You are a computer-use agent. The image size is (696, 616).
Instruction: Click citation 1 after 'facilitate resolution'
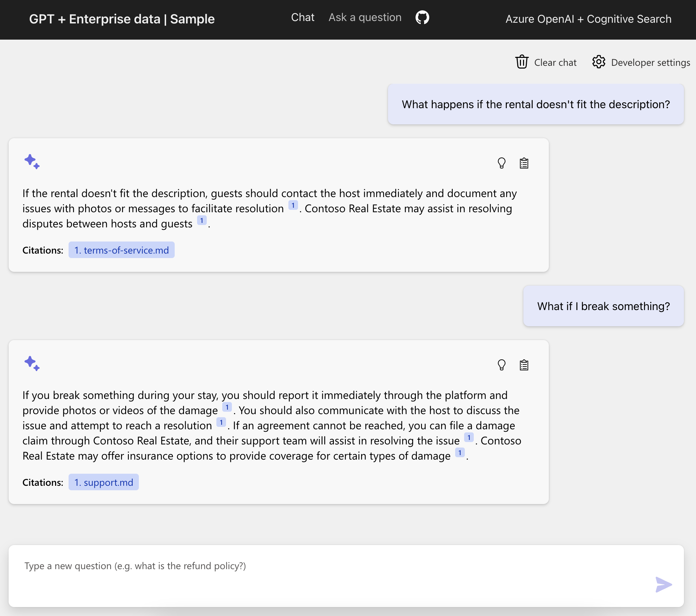(x=293, y=205)
